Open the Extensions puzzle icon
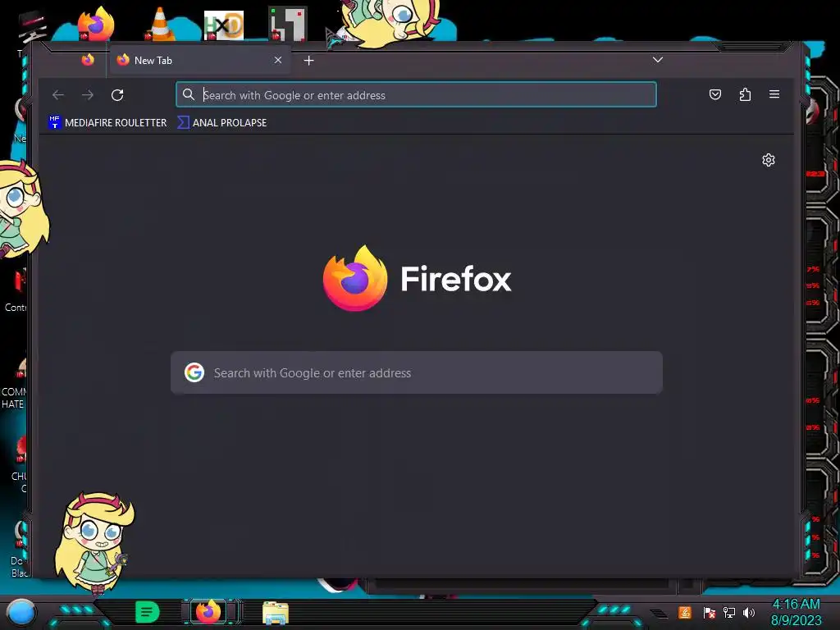 pyautogui.click(x=745, y=95)
